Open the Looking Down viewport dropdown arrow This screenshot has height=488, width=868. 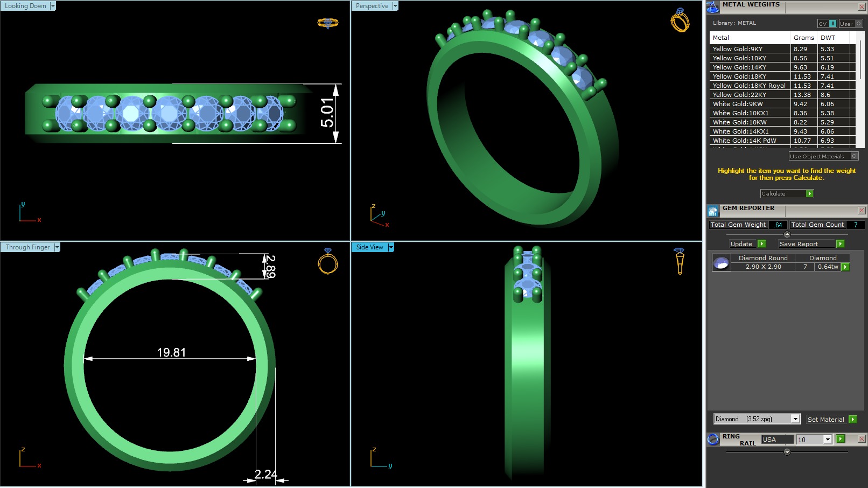tap(52, 6)
